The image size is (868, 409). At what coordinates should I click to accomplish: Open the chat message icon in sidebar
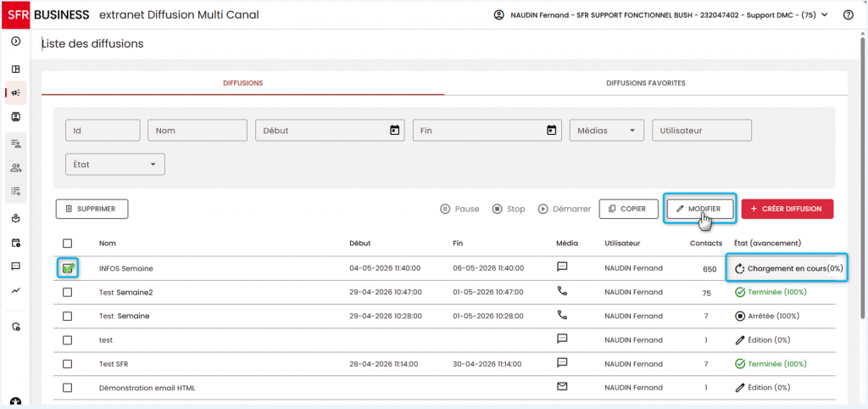pyautogui.click(x=16, y=266)
